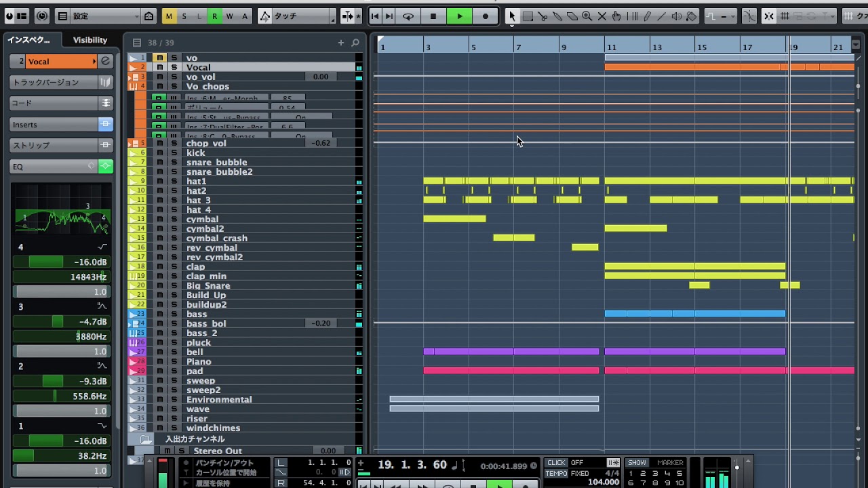Select the Eraser tool

(x=572, y=16)
